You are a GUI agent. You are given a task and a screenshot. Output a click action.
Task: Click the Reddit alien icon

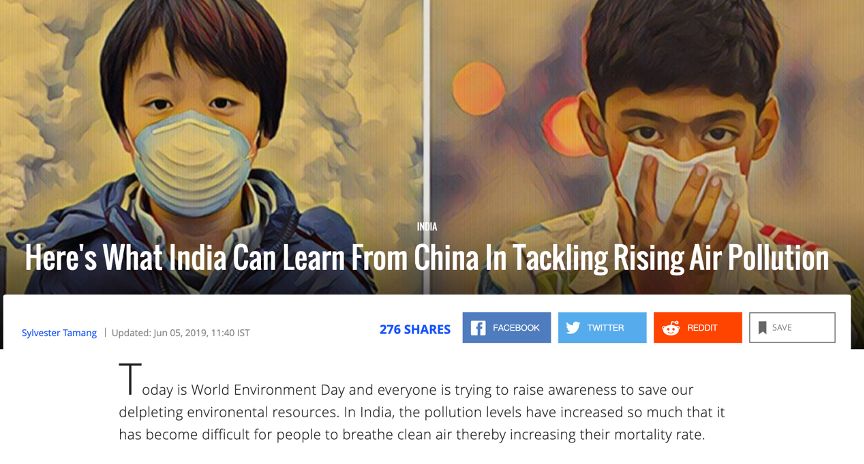pyautogui.click(x=670, y=328)
